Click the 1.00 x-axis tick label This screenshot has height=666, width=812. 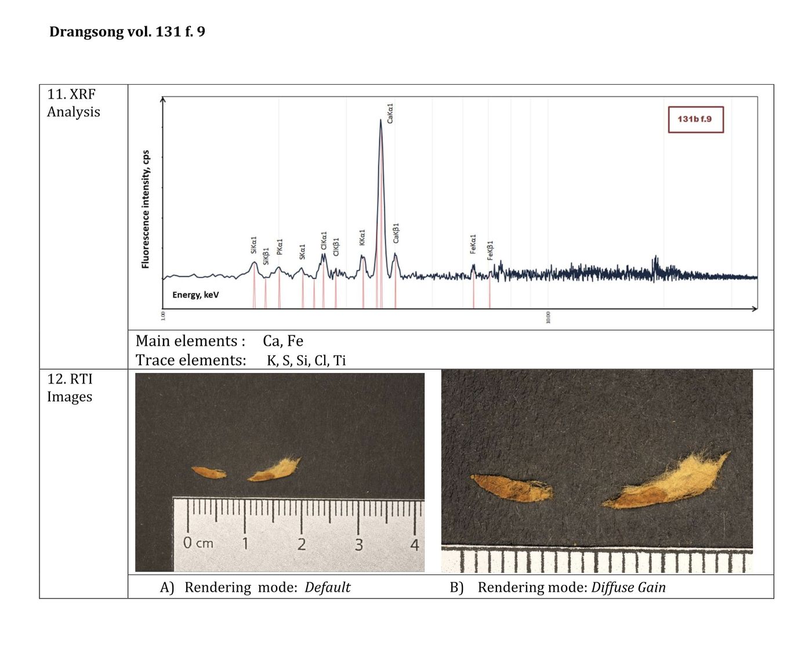[x=163, y=316]
